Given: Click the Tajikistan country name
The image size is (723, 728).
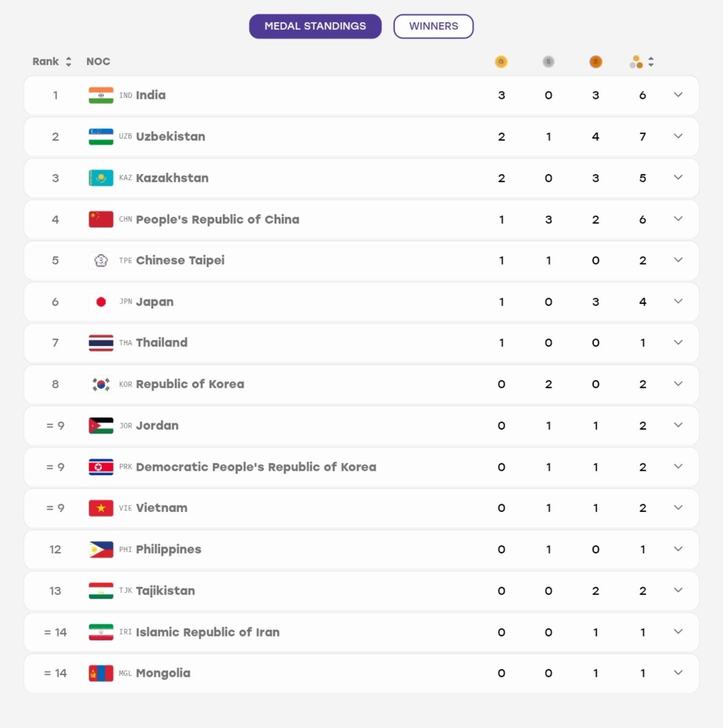Looking at the screenshot, I should (166, 590).
